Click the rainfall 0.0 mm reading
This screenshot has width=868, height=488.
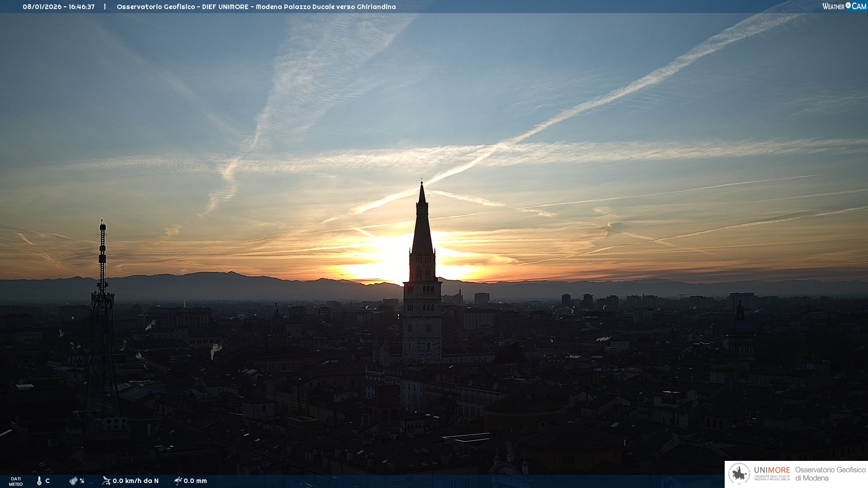[195, 481]
